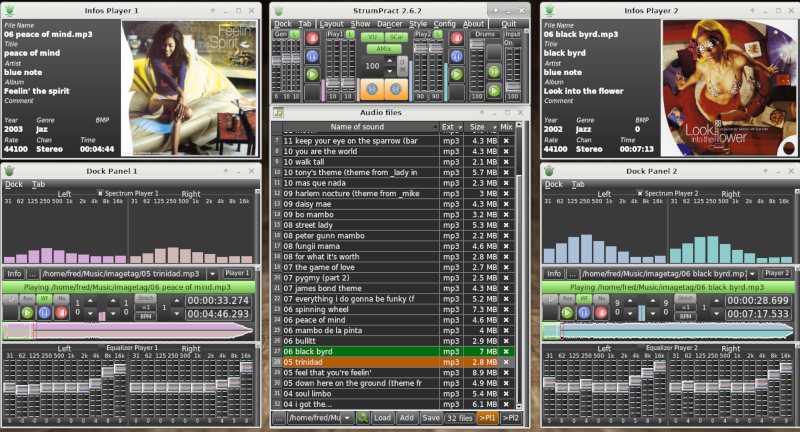Viewport: 800px width, 432px height.
Task: Open the Style menu
Action: tap(418, 23)
